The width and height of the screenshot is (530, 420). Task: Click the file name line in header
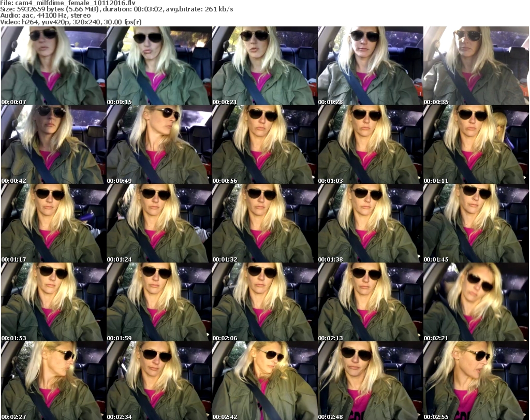point(68,3)
